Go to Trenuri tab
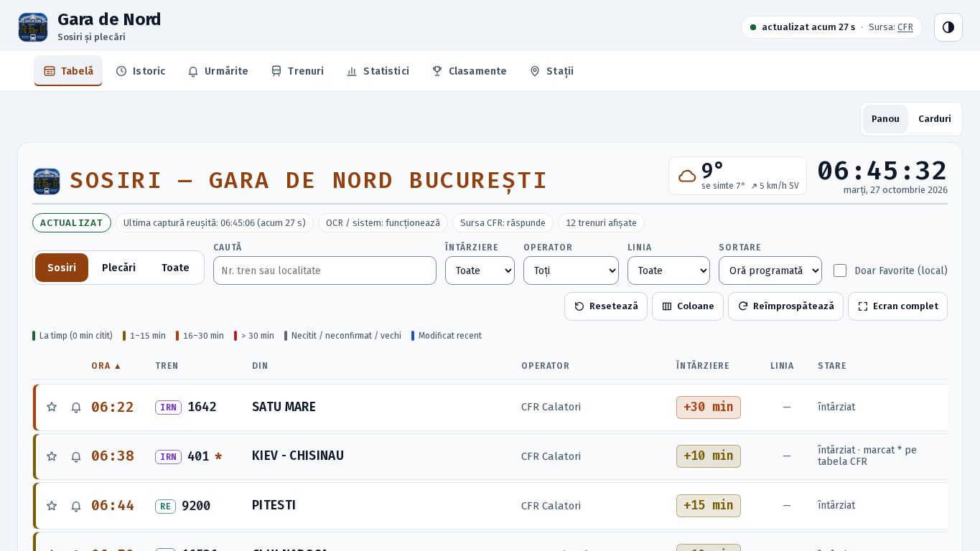 (x=297, y=71)
